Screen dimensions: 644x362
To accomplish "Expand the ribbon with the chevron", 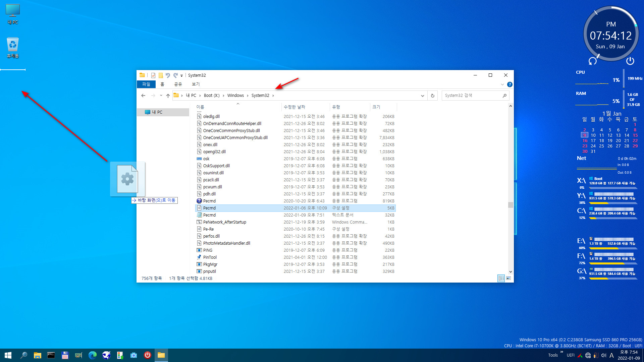I will coord(502,84).
